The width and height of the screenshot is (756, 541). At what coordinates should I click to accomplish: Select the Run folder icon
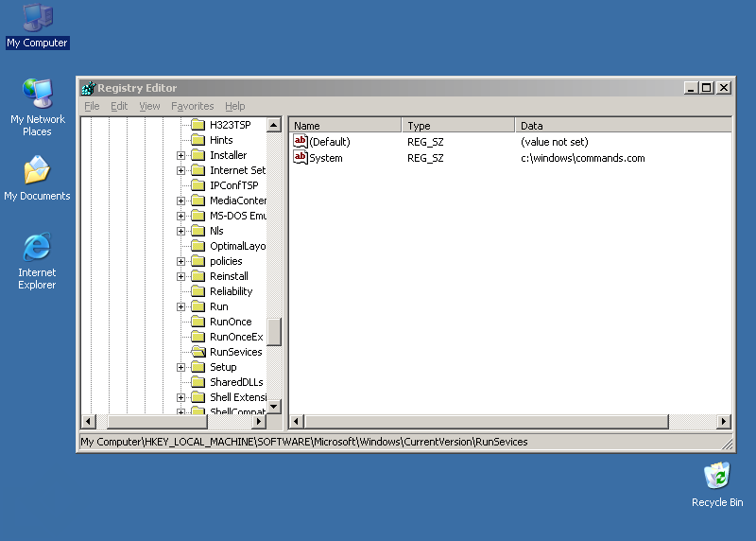coord(198,306)
